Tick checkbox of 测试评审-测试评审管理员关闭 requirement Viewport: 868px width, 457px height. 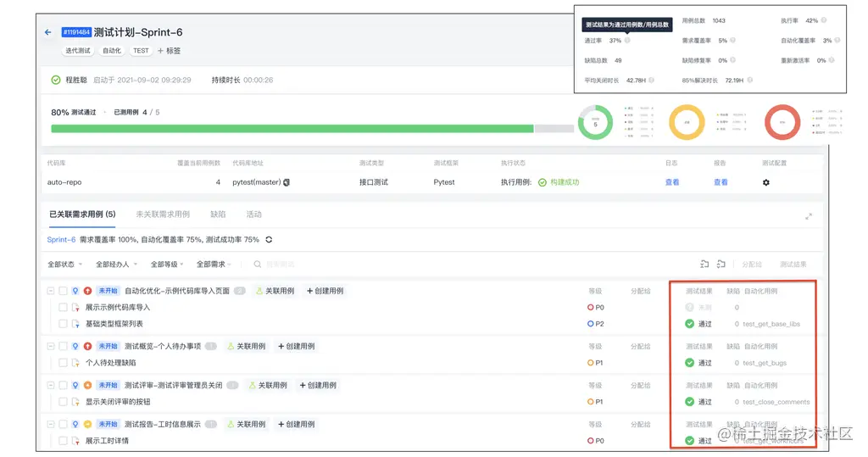coord(63,385)
